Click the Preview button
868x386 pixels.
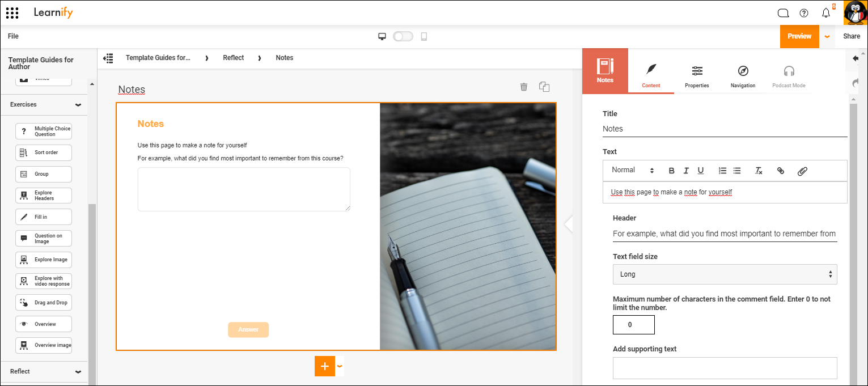[x=799, y=36]
